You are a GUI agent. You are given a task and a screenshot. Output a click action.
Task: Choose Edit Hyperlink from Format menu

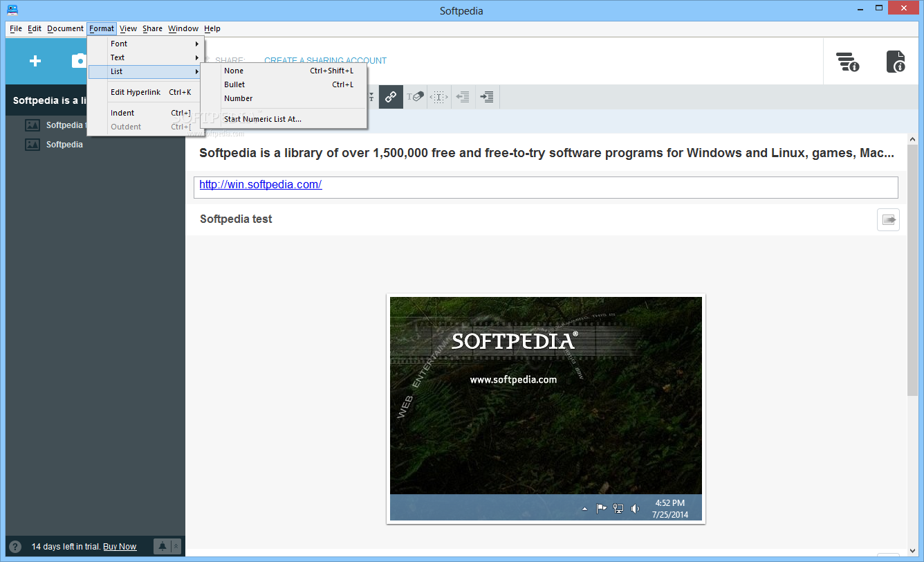coord(146,92)
